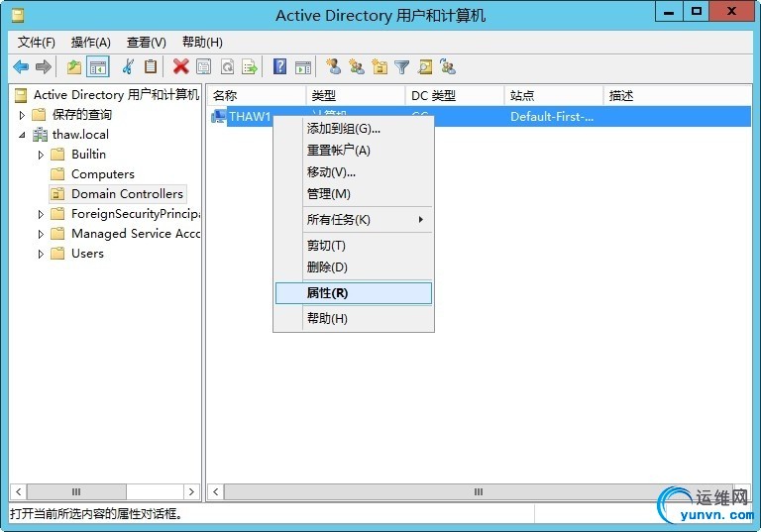Choose 管理(M) in context menu
The width and height of the screenshot is (761, 532).
coord(354,194)
